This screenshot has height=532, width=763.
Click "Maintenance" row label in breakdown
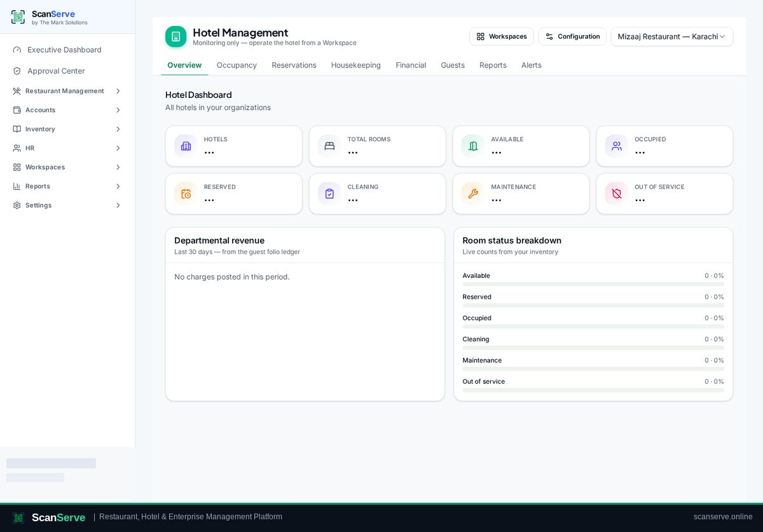coord(482,360)
